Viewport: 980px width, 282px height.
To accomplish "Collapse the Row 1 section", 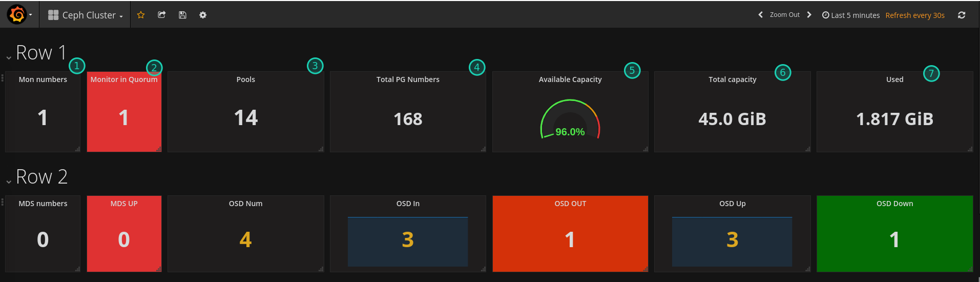I will coord(9,57).
